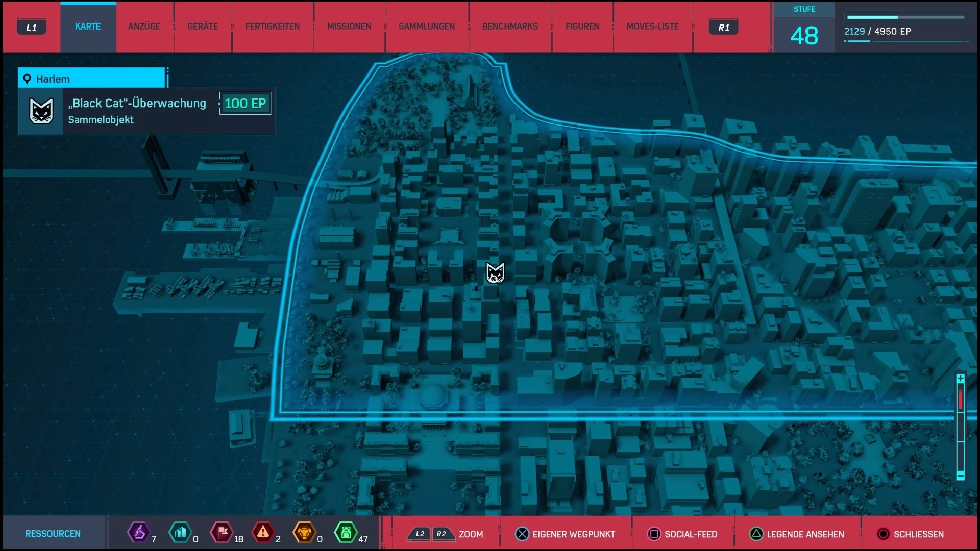Click the RESSOURCEN label
Image resolution: width=980 pixels, height=551 pixels.
click(x=53, y=534)
